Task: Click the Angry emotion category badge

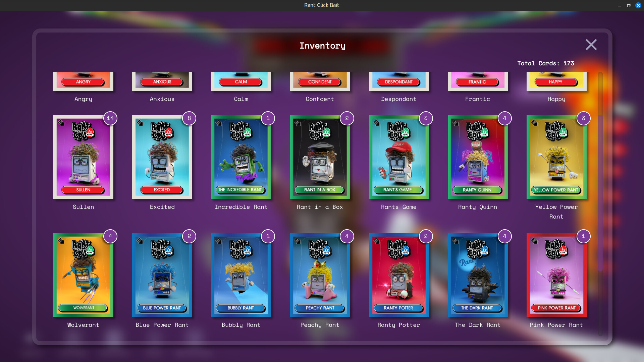Action: (x=83, y=81)
